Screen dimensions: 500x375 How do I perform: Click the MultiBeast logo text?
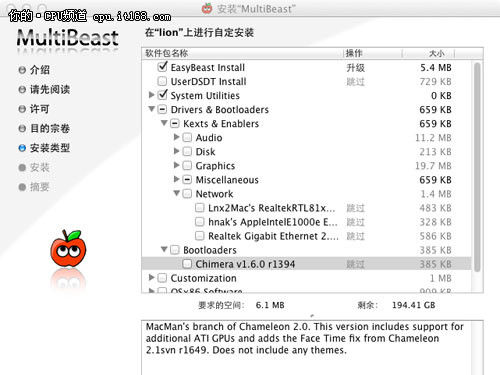pyautogui.click(x=68, y=37)
